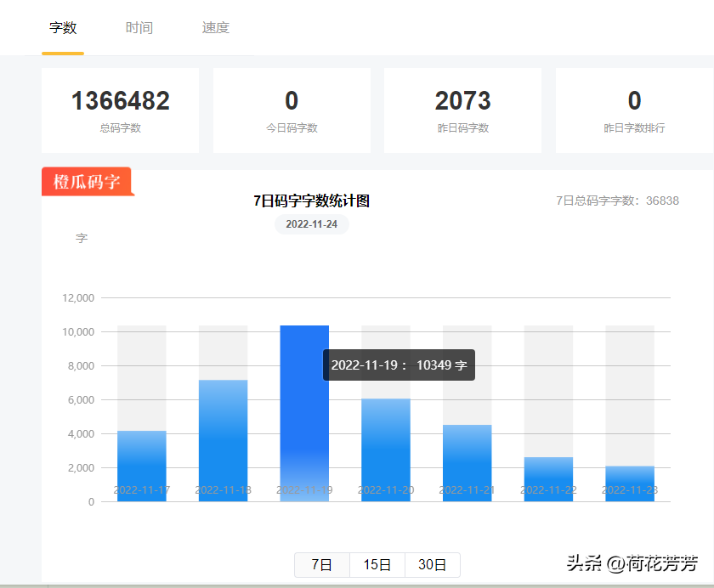The image size is (714, 588).
Task: Switch chart to 15日 range
Action: pyautogui.click(x=377, y=565)
